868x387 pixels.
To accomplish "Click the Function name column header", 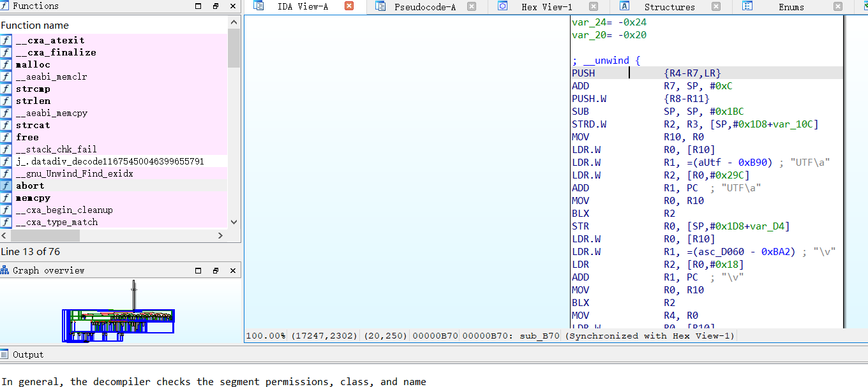I will [35, 26].
